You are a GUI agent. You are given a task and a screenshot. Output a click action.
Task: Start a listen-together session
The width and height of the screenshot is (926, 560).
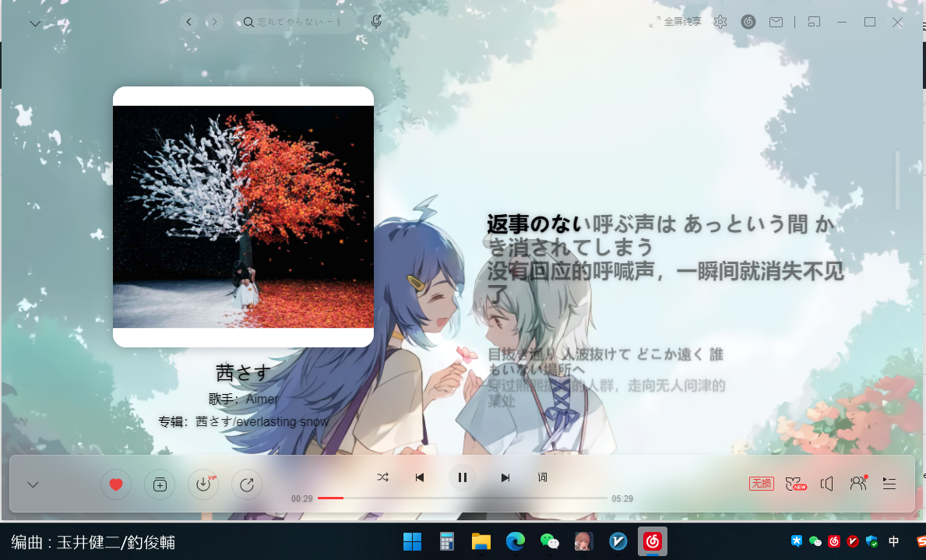[857, 484]
